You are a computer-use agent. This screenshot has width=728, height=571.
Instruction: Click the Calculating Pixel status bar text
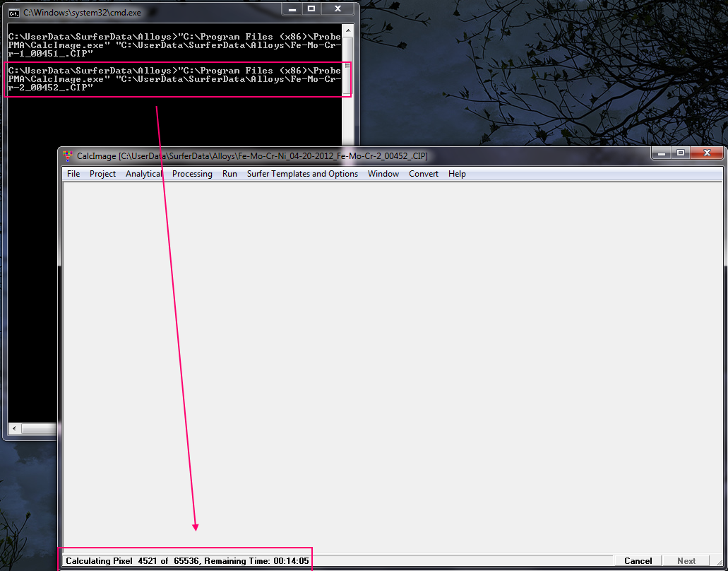(x=187, y=561)
